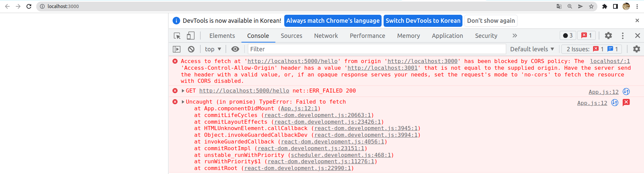This screenshot has height=174, width=644.
Task: Bookmark this page with the star icon
Action: tap(591, 6)
